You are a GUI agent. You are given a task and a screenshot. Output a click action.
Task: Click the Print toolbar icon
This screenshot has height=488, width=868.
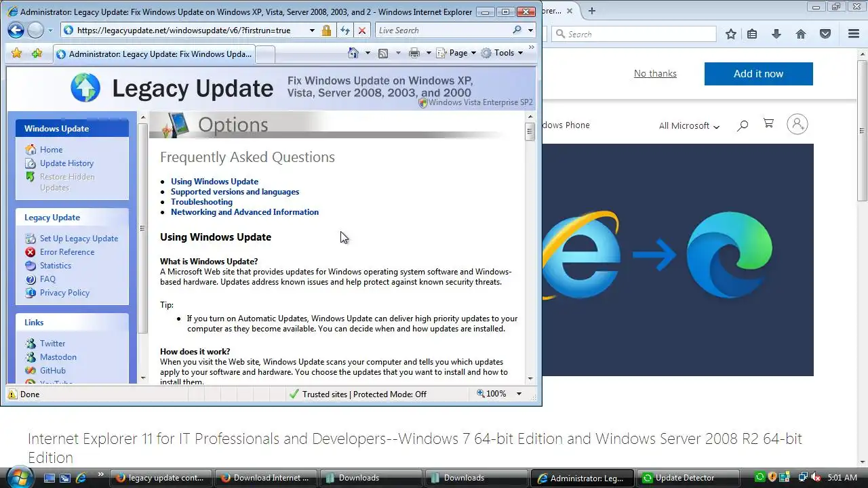pyautogui.click(x=414, y=53)
